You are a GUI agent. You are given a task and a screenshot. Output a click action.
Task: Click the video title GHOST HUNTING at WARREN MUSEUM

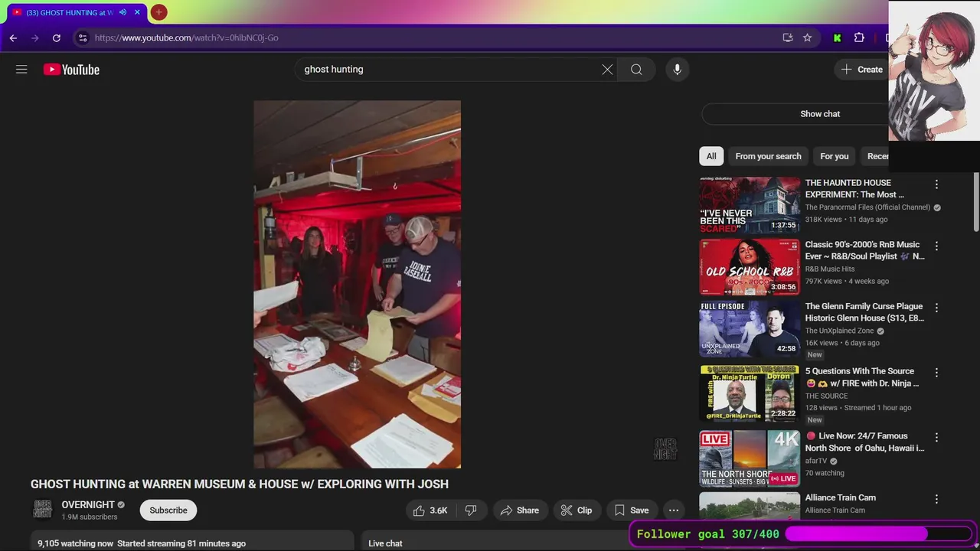point(240,484)
